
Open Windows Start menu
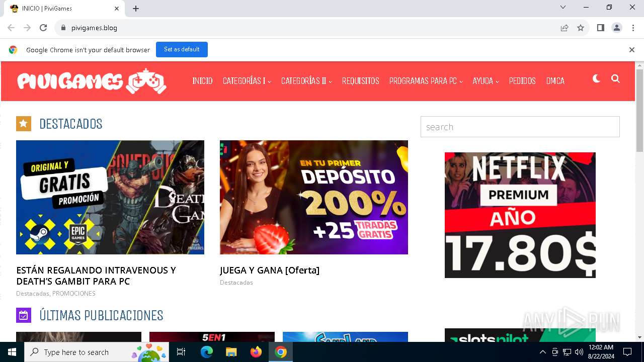(x=12, y=352)
